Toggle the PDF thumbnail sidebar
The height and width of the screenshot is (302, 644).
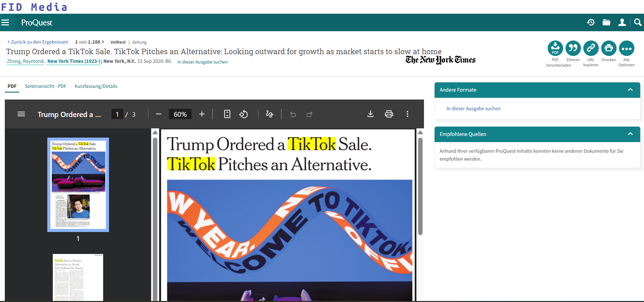21,114
